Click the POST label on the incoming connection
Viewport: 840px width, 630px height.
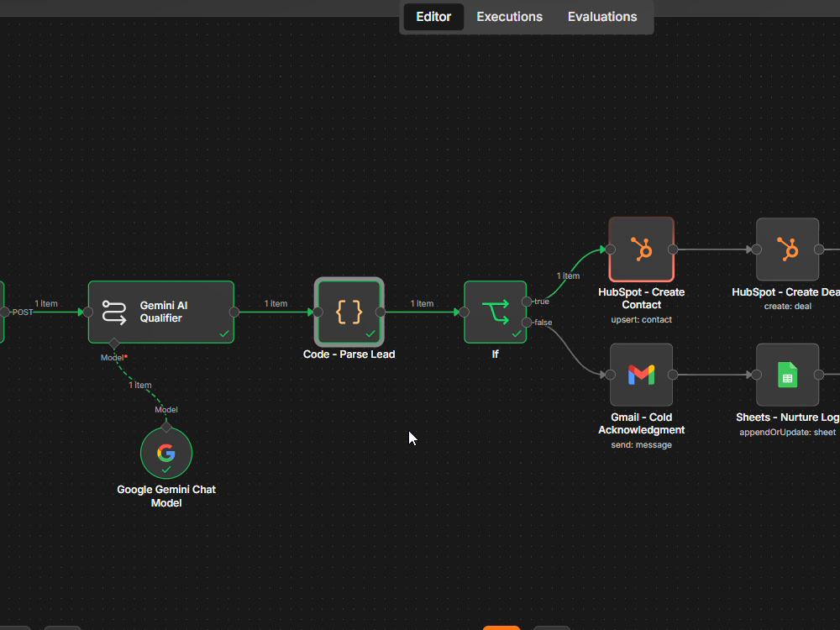click(x=23, y=312)
